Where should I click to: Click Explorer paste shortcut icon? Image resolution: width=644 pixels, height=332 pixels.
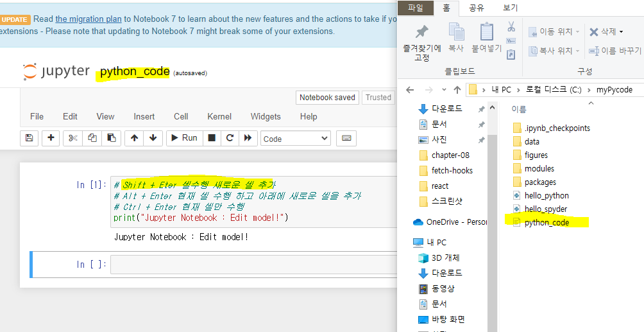(x=511, y=55)
